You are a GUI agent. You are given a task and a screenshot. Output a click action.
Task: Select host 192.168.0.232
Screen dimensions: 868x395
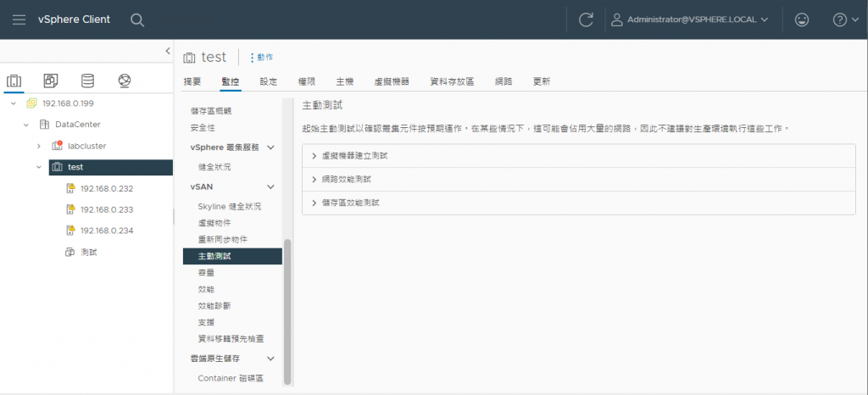[x=107, y=189]
